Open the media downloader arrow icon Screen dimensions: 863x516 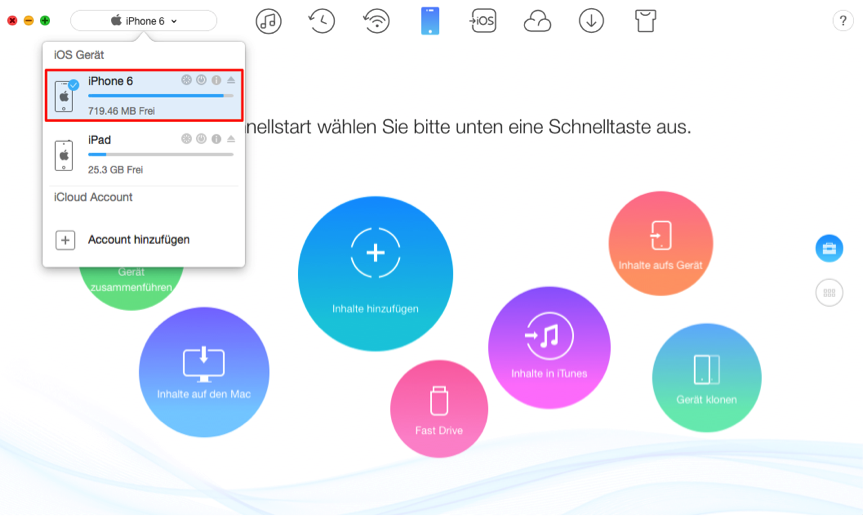pos(591,21)
